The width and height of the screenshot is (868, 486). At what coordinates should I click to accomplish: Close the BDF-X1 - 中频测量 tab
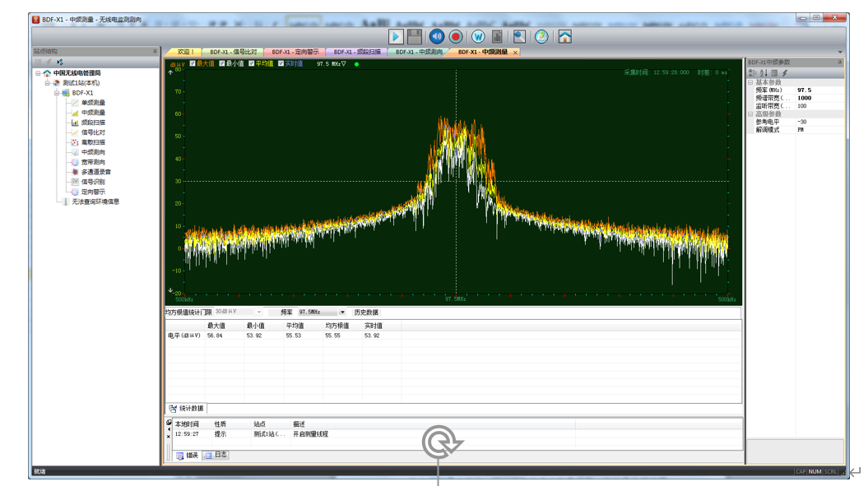(x=516, y=52)
